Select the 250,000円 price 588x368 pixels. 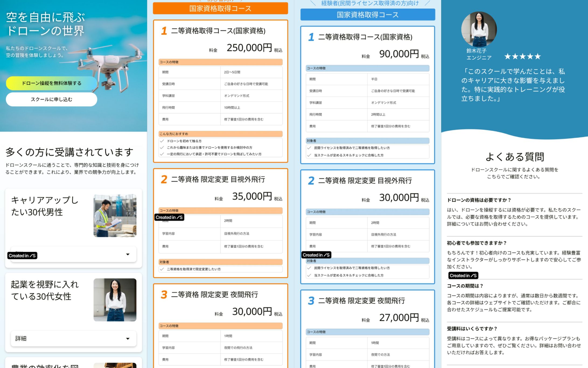point(249,48)
